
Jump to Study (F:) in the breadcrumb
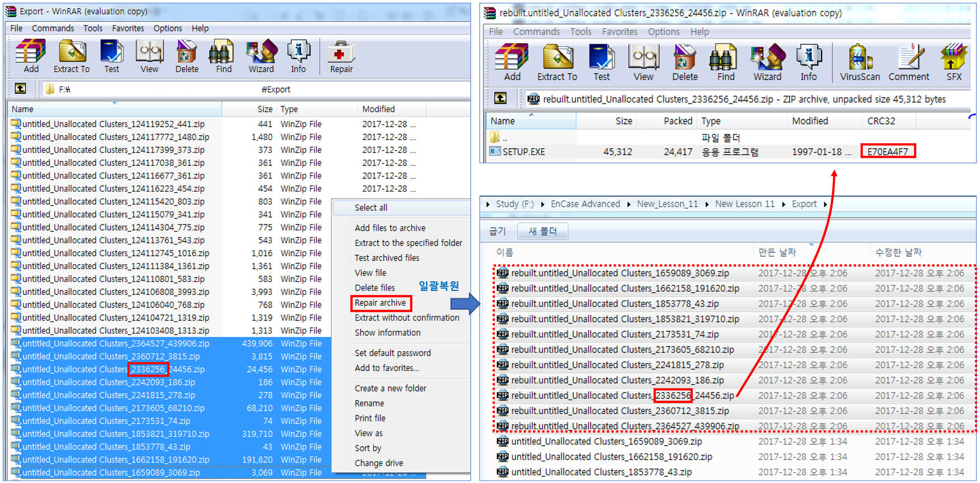point(515,204)
